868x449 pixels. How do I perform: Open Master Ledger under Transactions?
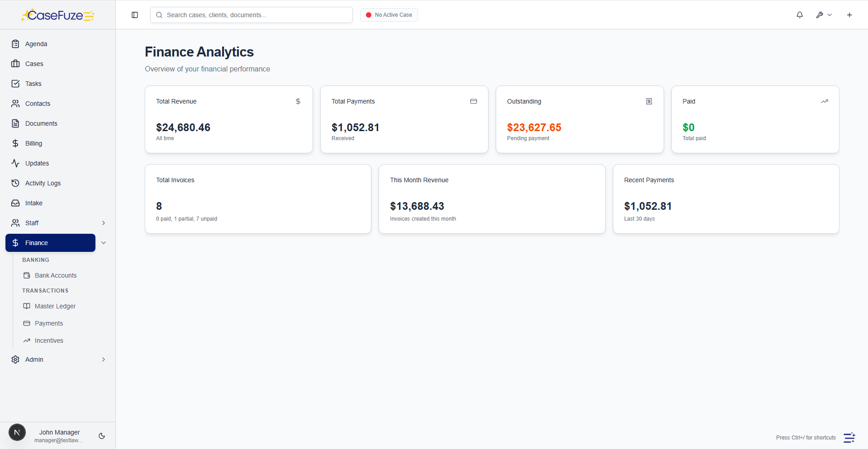coord(55,306)
